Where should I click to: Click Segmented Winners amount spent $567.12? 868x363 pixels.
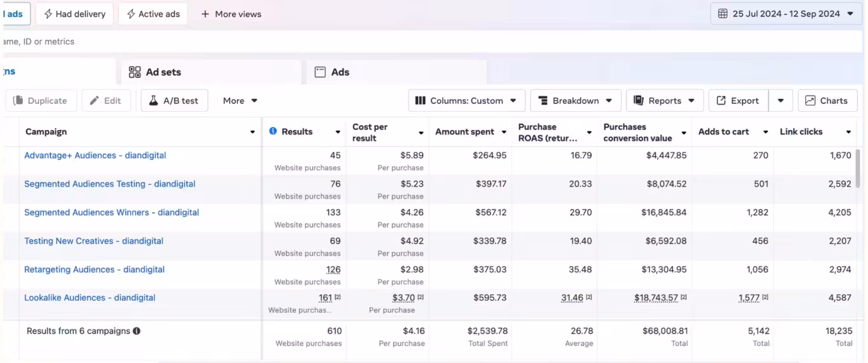click(x=491, y=213)
